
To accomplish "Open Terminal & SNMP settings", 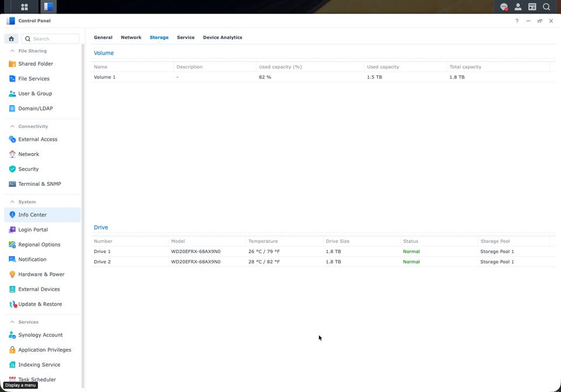I will 42,184.
